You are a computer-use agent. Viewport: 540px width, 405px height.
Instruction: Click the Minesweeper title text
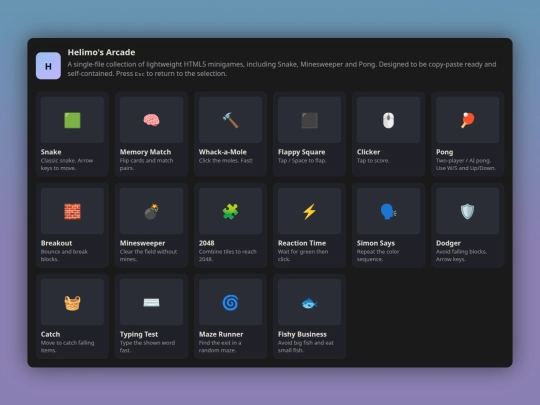tap(142, 243)
